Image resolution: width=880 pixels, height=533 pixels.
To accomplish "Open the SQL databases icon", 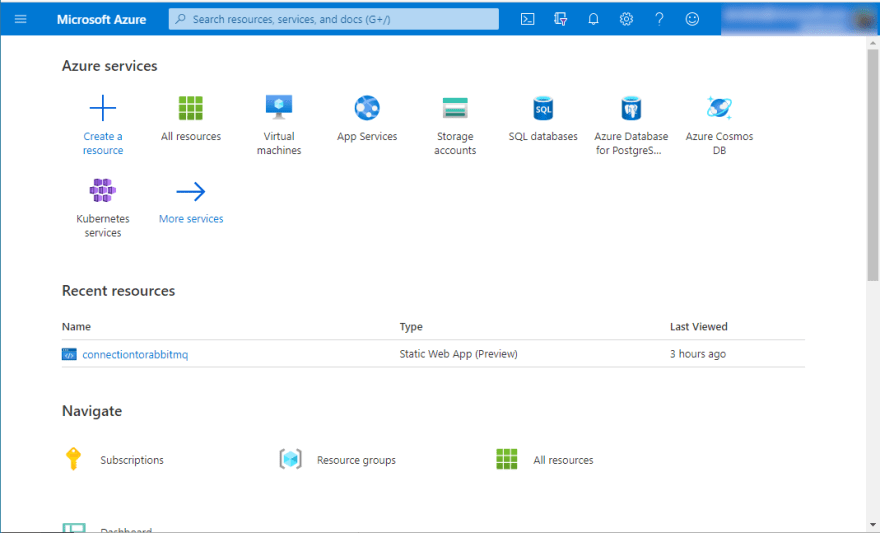I will [x=543, y=108].
